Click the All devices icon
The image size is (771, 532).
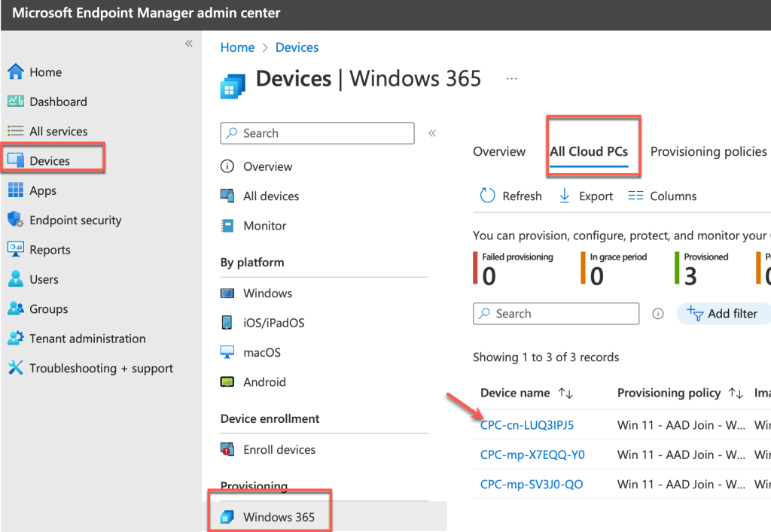227,196
